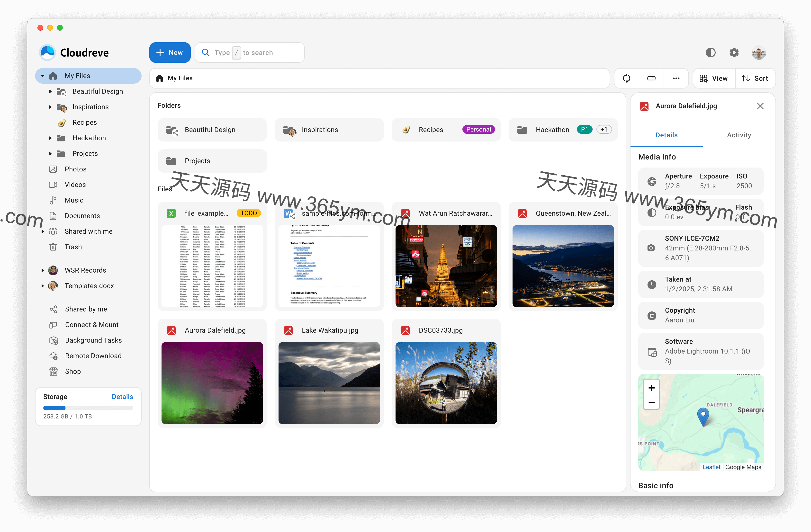Viewport: 811px width, 532px height.
Task: Open the Beautiful Design folder card
Action: [x=212, y=130]
